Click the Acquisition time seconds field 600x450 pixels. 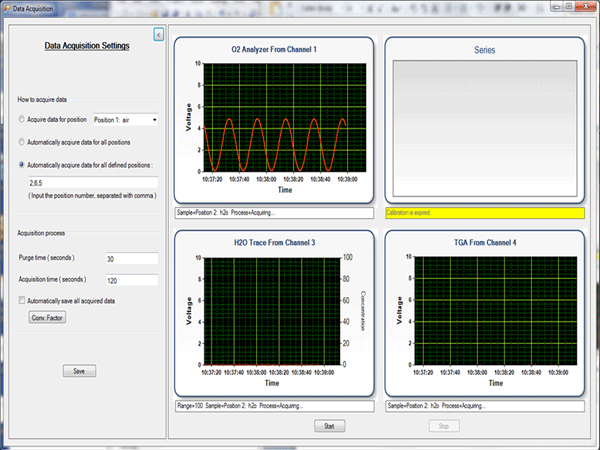[x=132, y=280]
